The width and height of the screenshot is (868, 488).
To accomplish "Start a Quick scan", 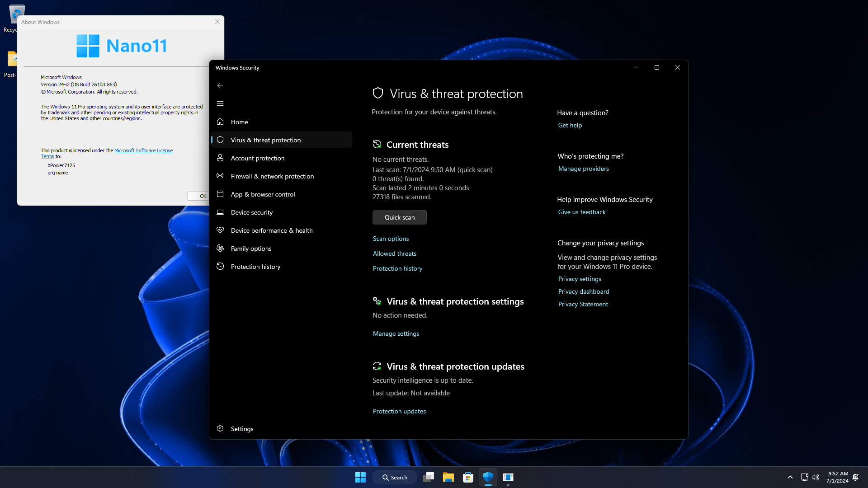I will tap(399, 217).
